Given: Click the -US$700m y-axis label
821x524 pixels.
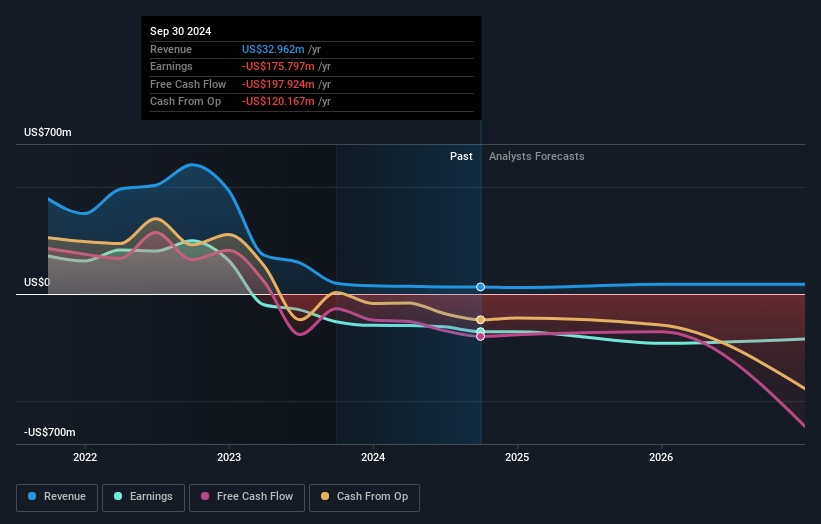Looking at the screenshot, I should tap(50, 432).
